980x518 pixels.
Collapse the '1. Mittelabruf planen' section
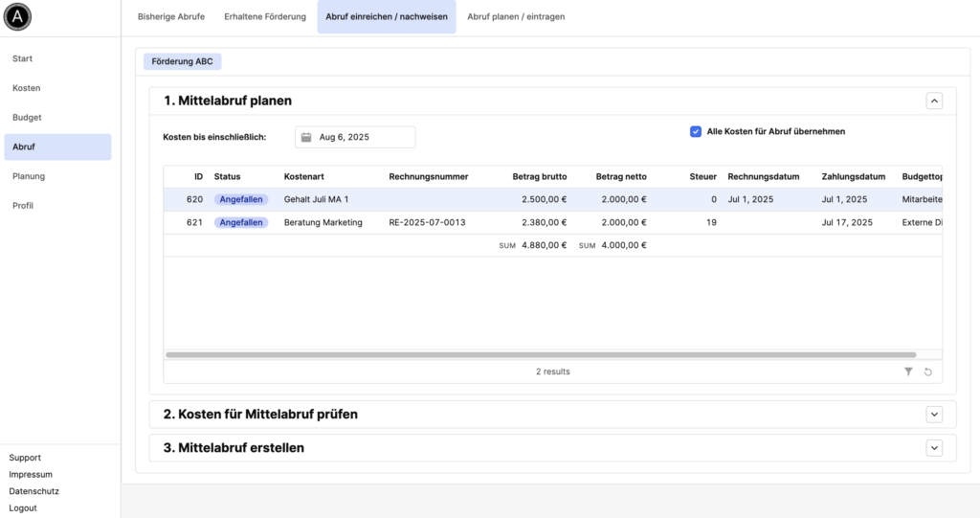(x=935, y=101)
